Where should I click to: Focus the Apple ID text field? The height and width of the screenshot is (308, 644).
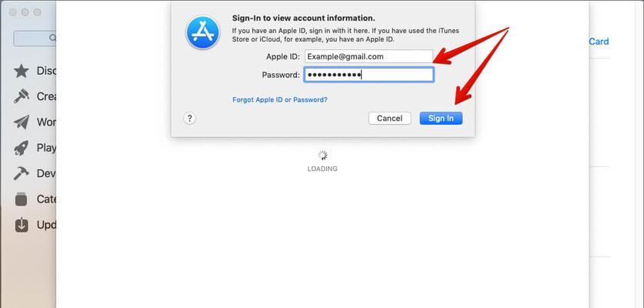(369, 57)
